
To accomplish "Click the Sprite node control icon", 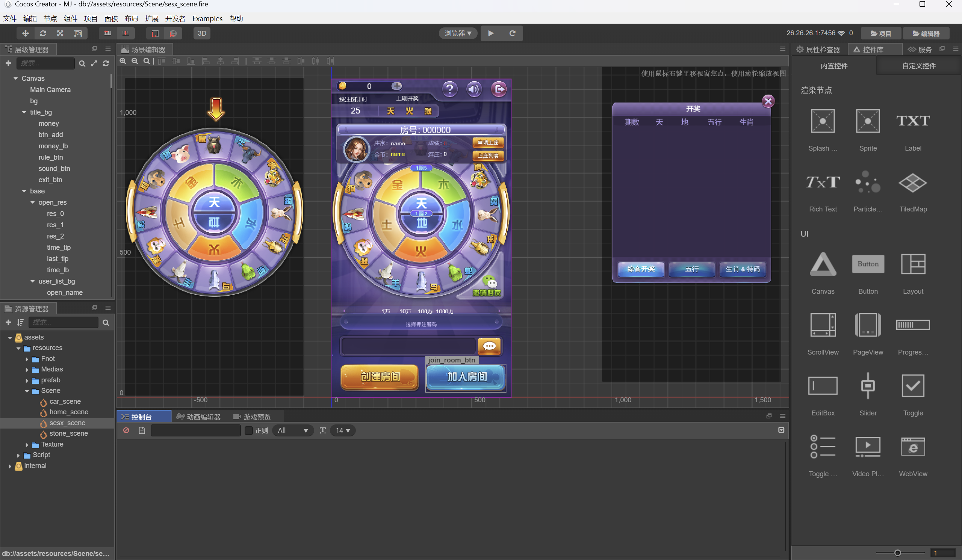I will pyautogui.click(x=868, y=121).
